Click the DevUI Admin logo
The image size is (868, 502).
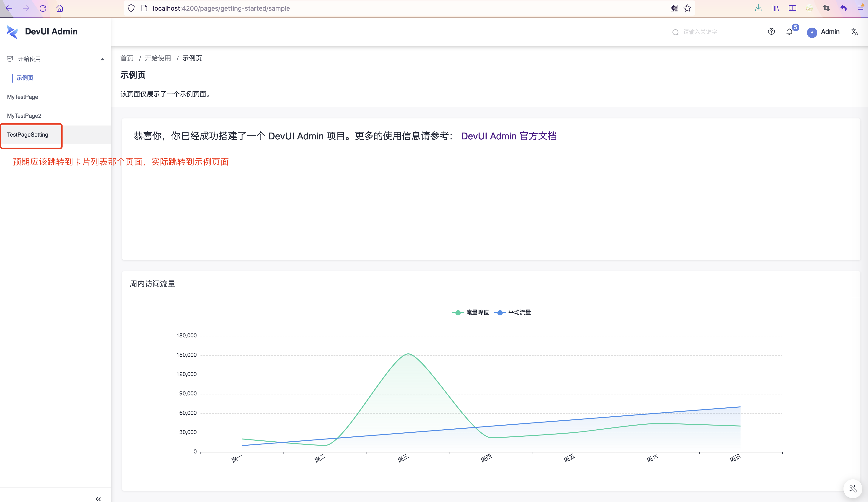point(12,32)
